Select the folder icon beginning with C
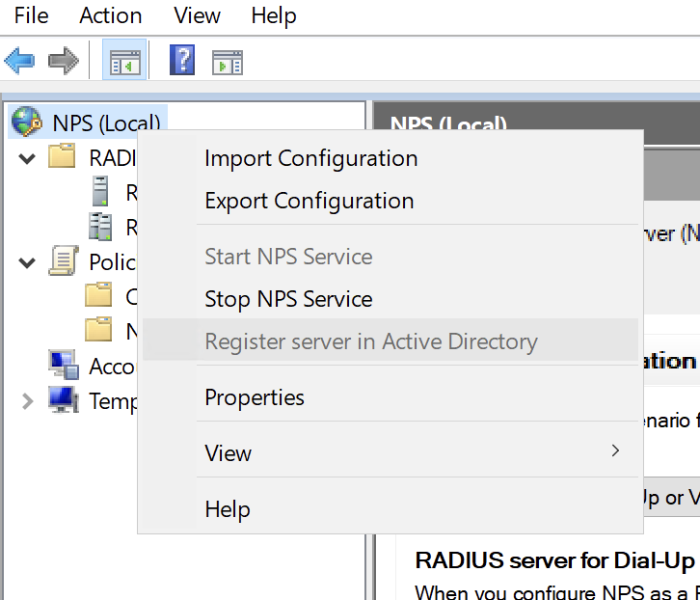The height and width of the screenshot is (600, 700). pos(98,294)
